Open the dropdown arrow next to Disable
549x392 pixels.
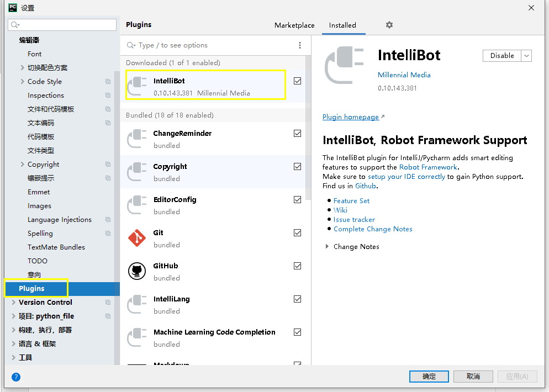coord(526,56)
